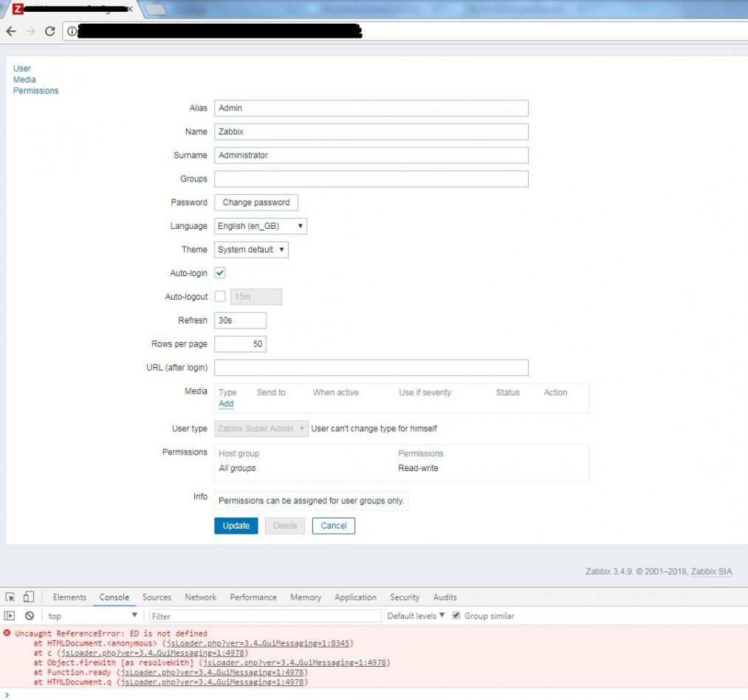The width and height of the screenshot is (748, 700).
Task: Click the browser address bar
Action: coord(405,31)
